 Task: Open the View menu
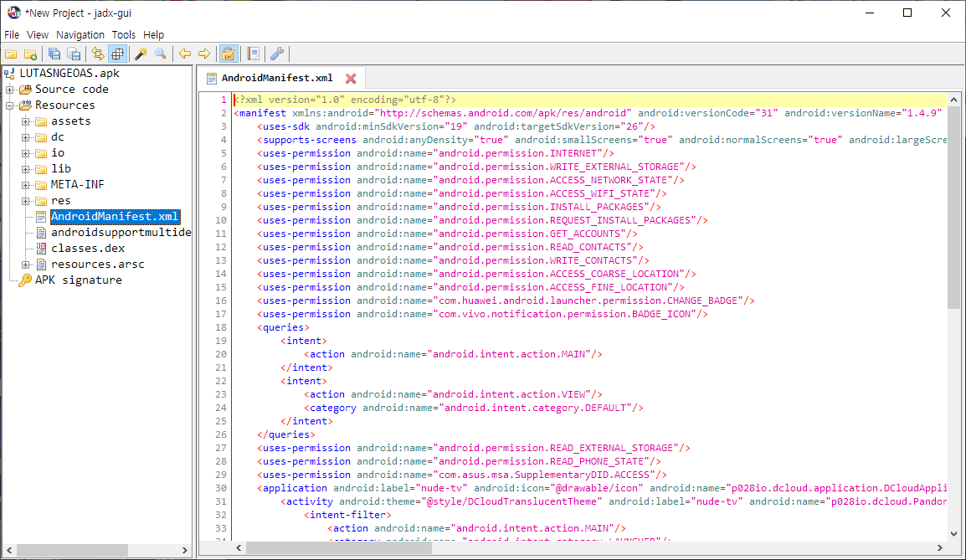pos(38,34)
